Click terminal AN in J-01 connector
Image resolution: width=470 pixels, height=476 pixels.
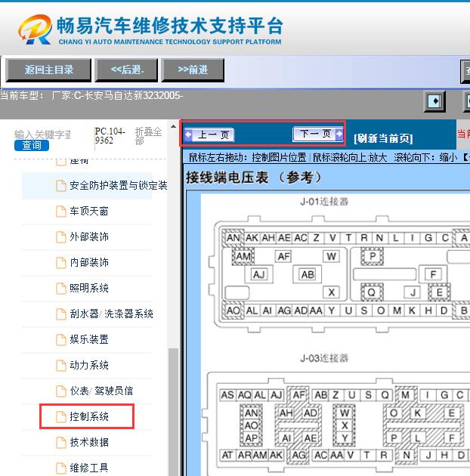tap(233, 238)
